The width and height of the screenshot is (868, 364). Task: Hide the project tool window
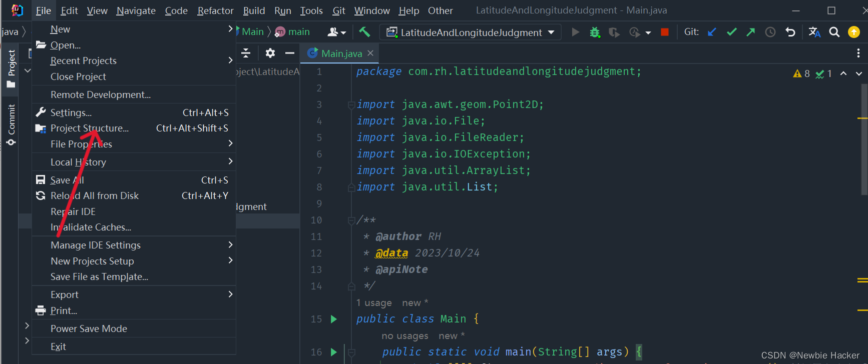pyautogui.click(x=290, y=53)
